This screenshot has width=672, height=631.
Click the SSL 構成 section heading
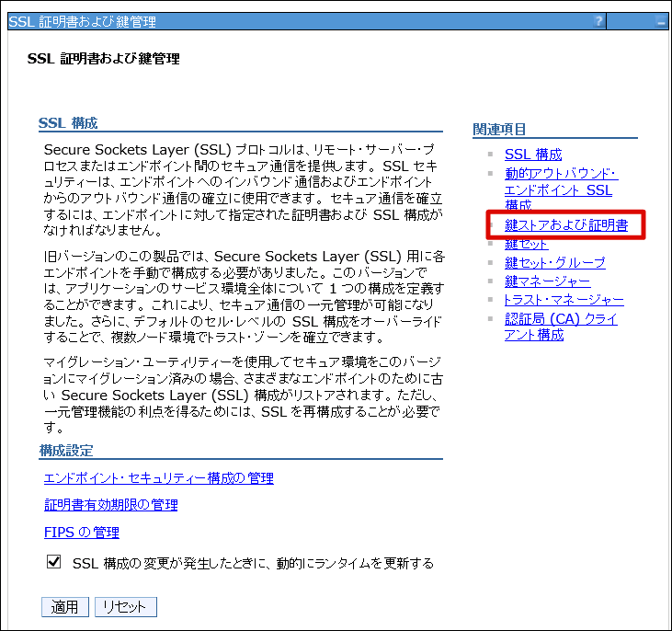coord(68,123)
